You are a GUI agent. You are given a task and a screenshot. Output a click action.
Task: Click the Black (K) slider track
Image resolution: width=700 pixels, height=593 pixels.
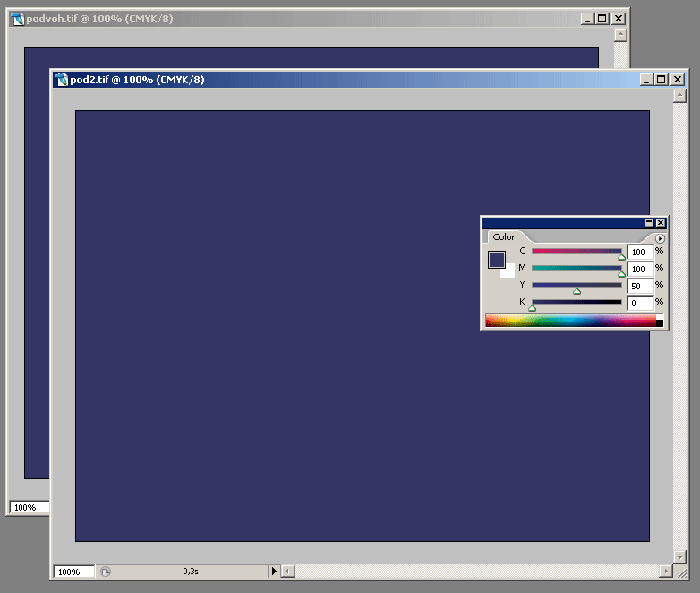coord(576,302)
